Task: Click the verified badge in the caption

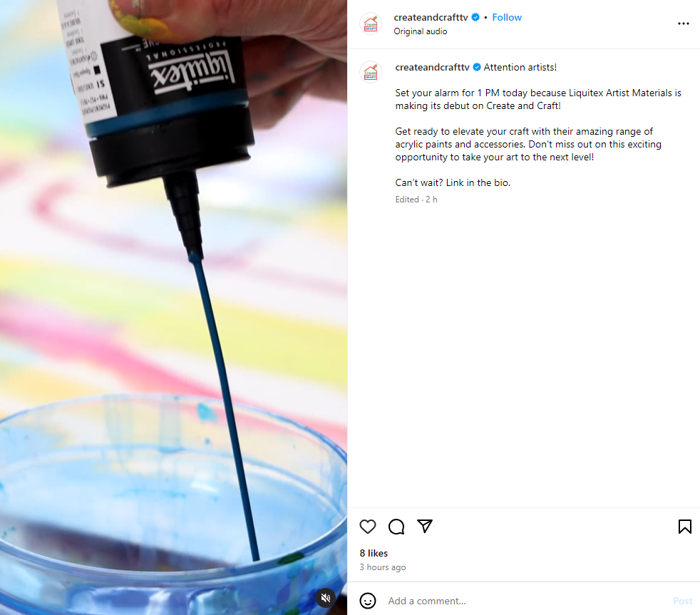Action: pyautogui.click(x=477, y=68)
